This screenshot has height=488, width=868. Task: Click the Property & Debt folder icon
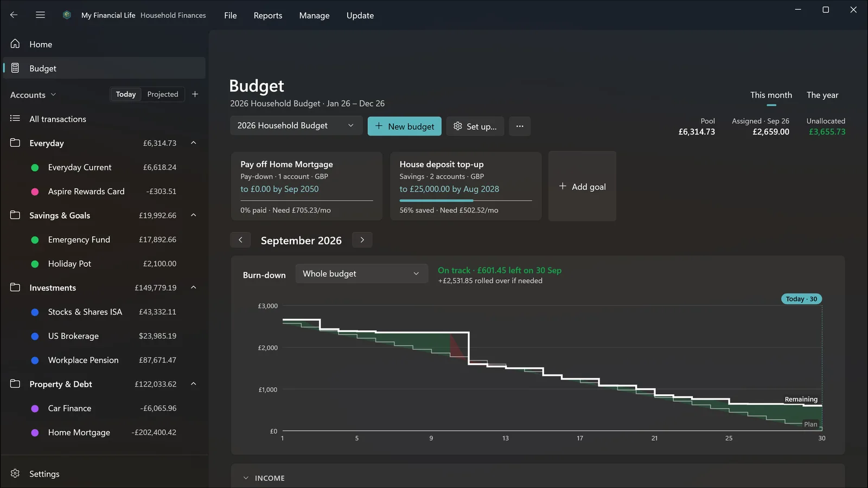click(x=15, y=384)
